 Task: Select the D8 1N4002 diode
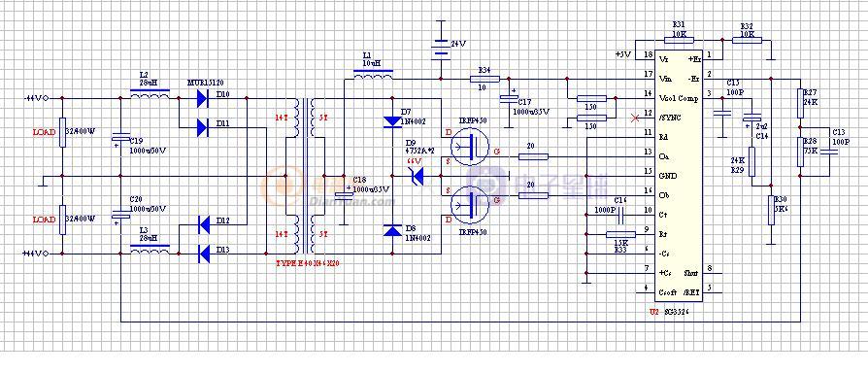392,230
